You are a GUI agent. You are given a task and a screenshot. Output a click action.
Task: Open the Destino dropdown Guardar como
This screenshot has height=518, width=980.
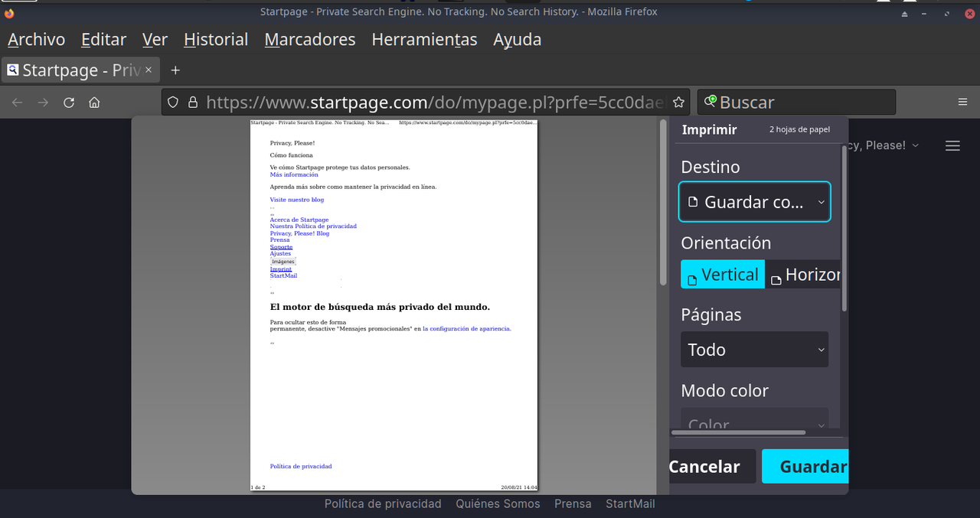coord(755,202)
